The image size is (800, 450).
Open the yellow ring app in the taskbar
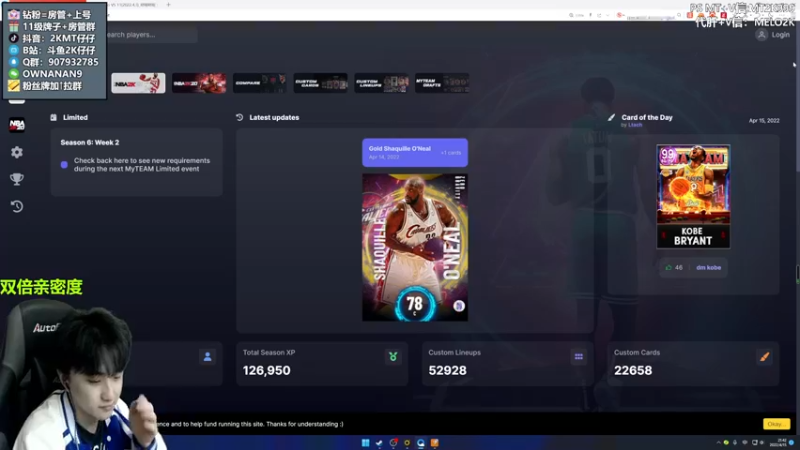tap(407, 443)
